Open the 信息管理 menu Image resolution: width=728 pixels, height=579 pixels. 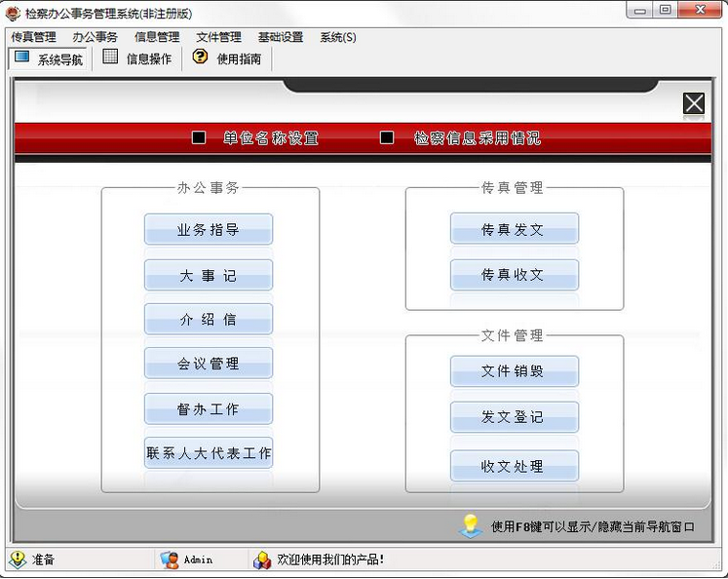157,37
